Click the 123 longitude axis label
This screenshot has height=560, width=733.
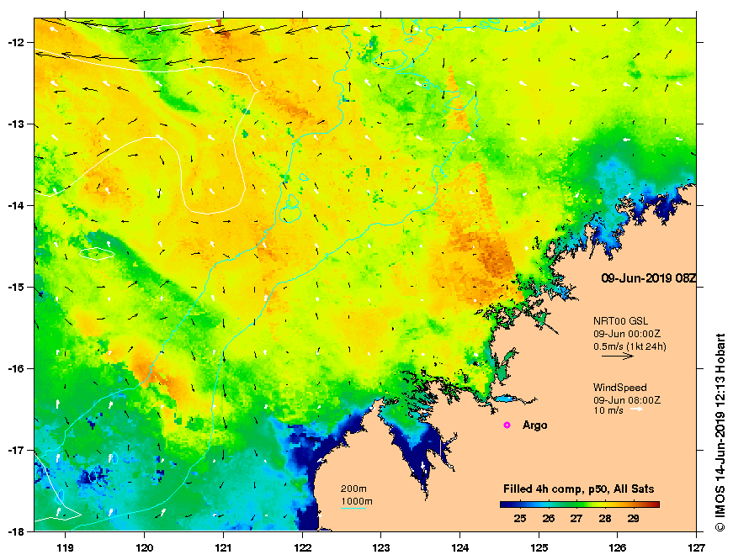click(380, 548)
